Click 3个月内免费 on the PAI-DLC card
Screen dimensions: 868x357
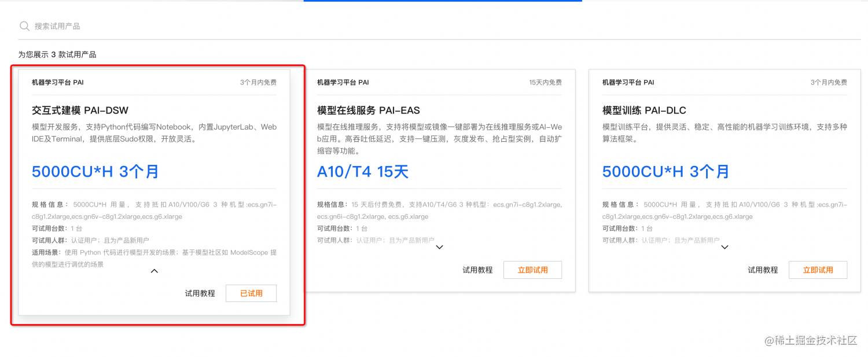(x=829, y=82)
